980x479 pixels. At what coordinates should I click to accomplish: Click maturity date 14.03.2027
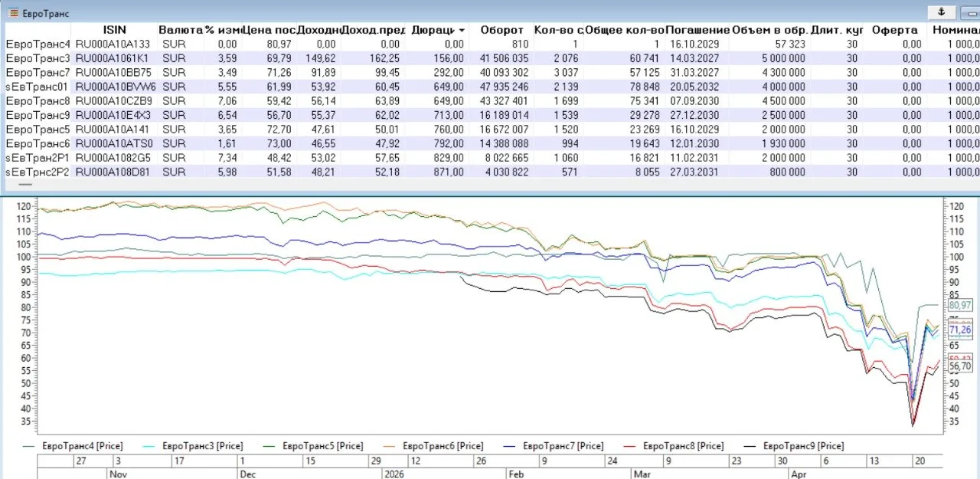tap(695, 57)
